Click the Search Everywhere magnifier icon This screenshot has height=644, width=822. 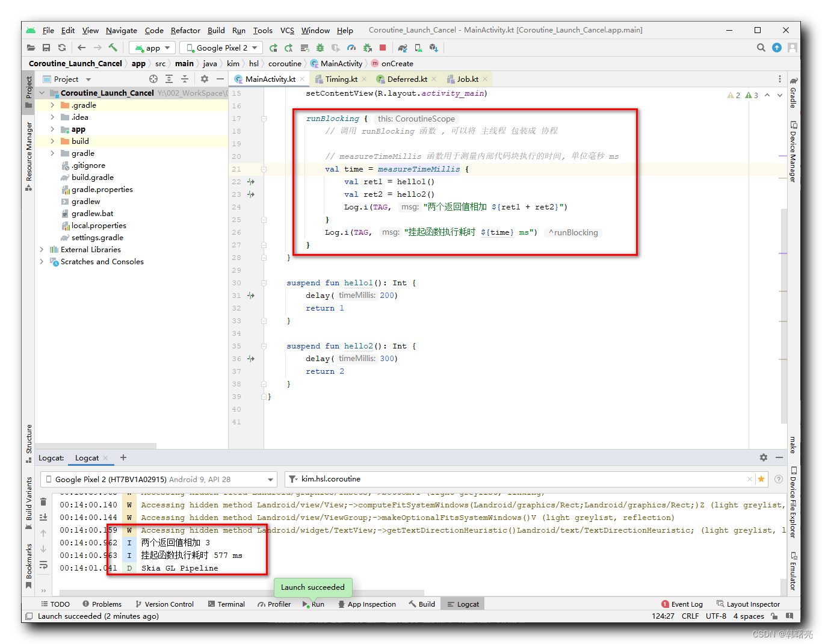761,48
